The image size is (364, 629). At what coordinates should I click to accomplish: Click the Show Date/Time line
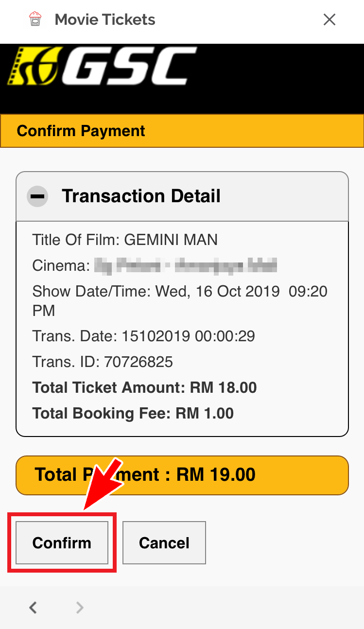[x=180, y=292]
